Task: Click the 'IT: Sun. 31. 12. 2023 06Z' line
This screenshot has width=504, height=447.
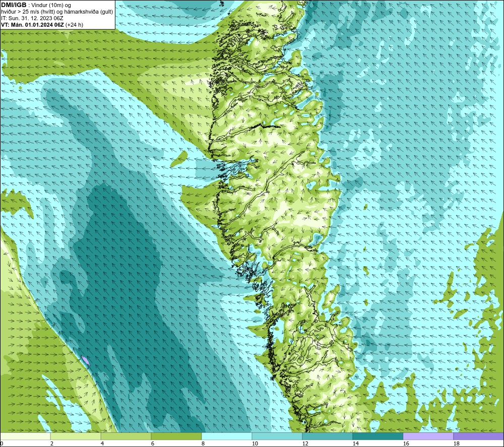Action: click(x=32, y=18)
